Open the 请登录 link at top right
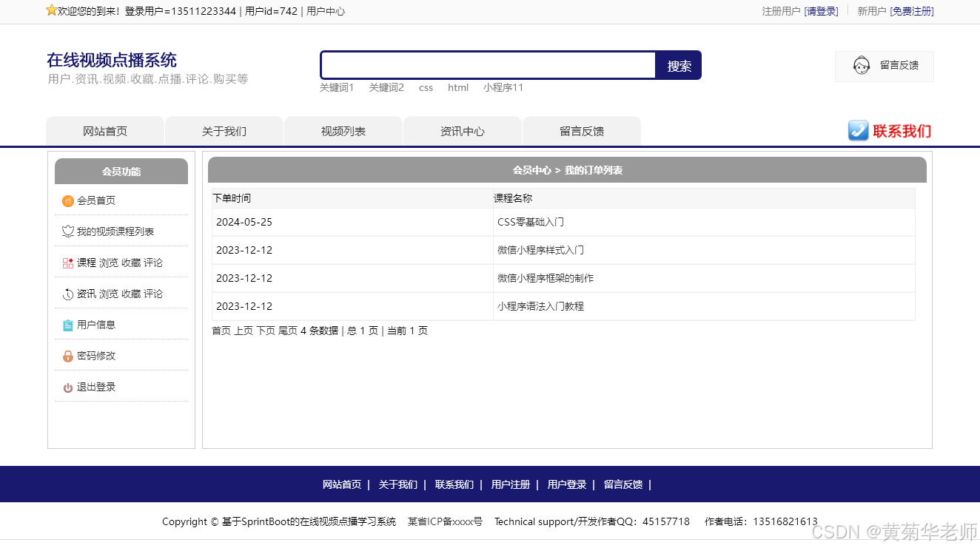 (822, 11)
